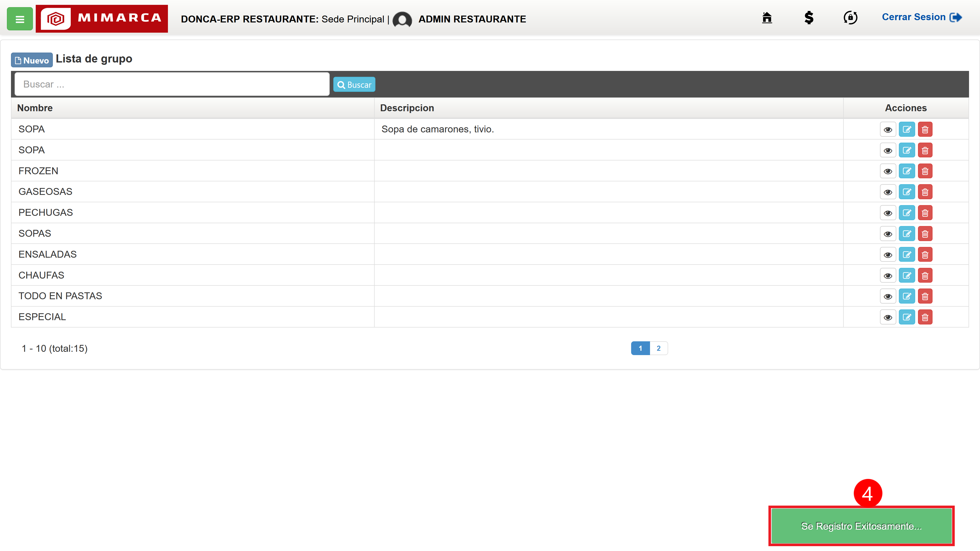Viewport: 980px width, 551px height.
Task: Edit the GASEOSAS group
Action: point(906,192)
